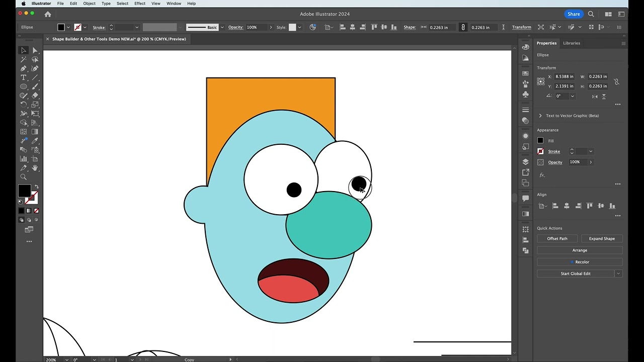Toggle Flip Vertically in Transform section
The height and width of the screenshot is (362, 644).
[x=604, y=96]
